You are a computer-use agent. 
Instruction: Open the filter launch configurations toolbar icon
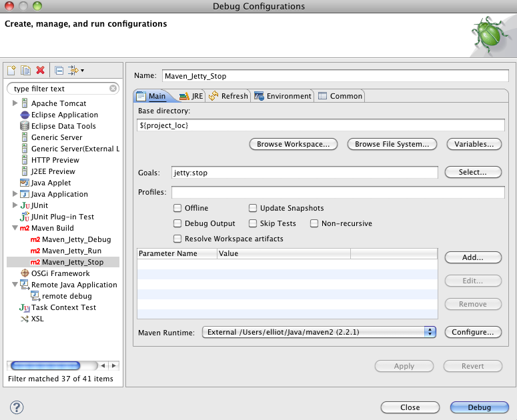73,70
